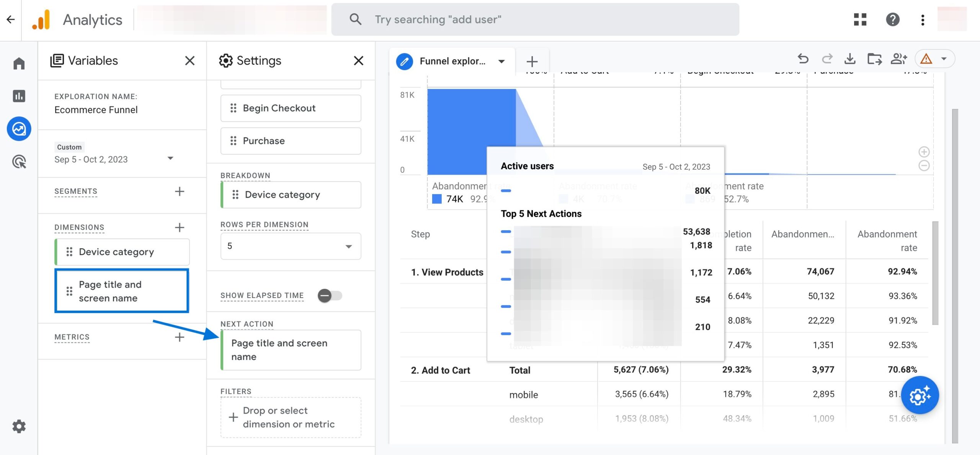
Task: Click the blue View Products funnel bar
Action: pyautogui.click(x=472, y=131)
